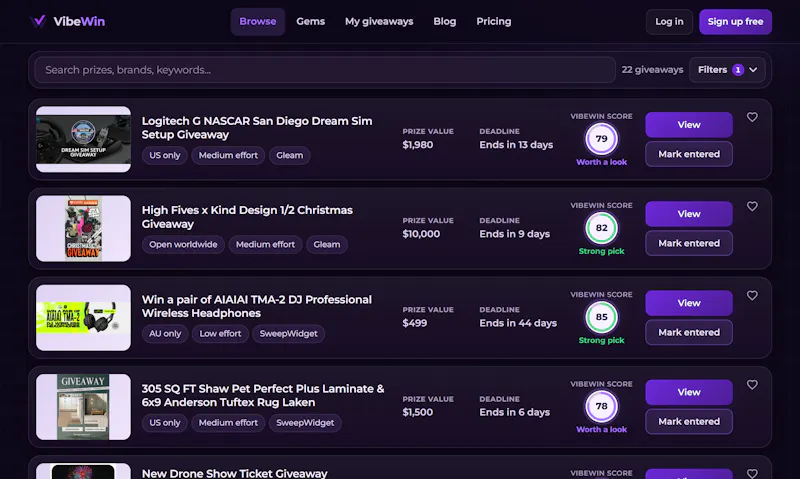Click the Ends in 13 days deadline
Viewport: 800px width, 479px height.
click(516, 145)
